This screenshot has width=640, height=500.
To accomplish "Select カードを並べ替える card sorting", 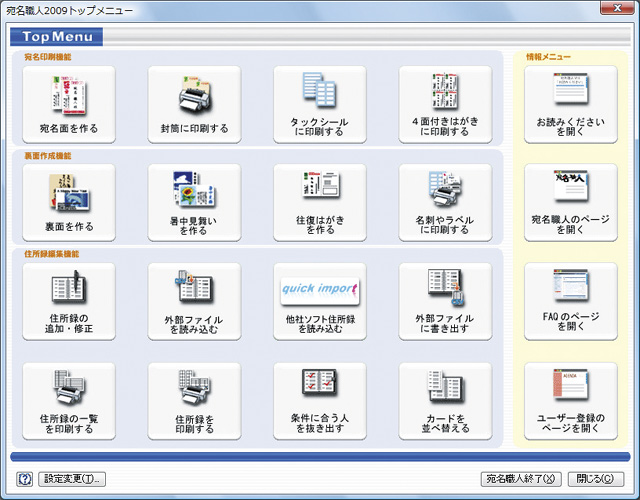I will coord(445,401).
